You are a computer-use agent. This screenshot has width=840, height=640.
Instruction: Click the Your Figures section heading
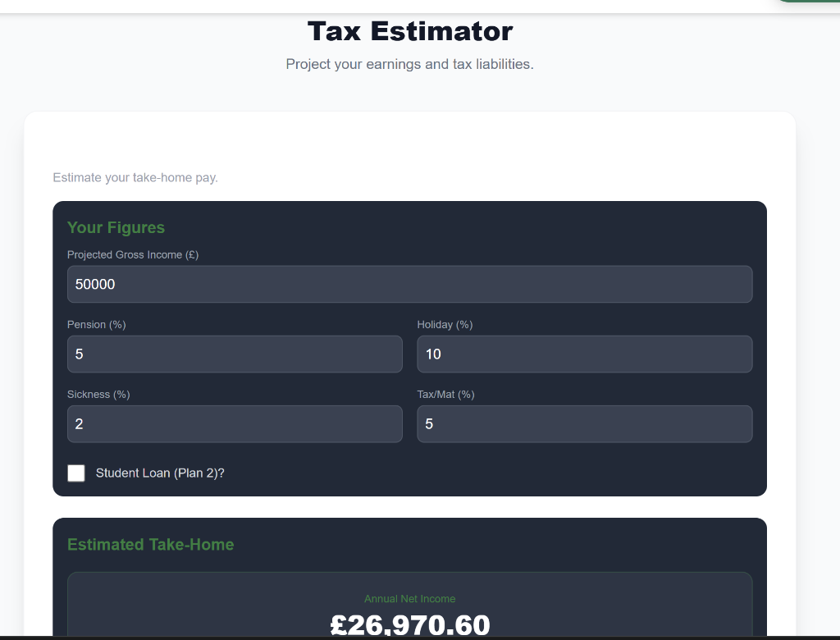tap(116, 227)
